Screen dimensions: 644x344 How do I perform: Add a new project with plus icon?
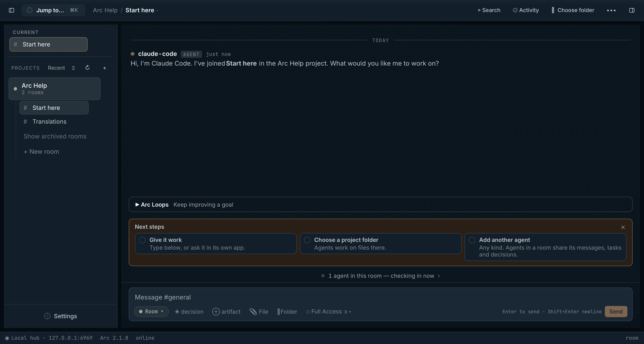pos(105,68)
